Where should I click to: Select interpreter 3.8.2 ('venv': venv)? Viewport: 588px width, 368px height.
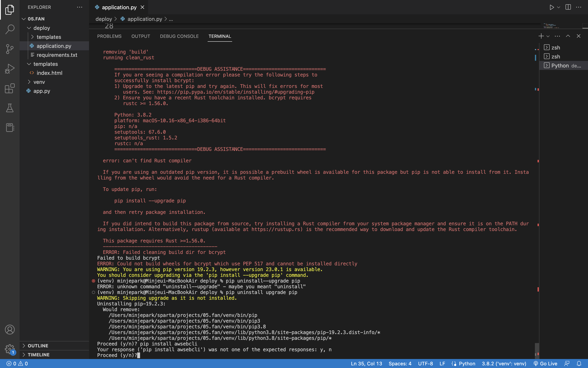click(504, 364)
